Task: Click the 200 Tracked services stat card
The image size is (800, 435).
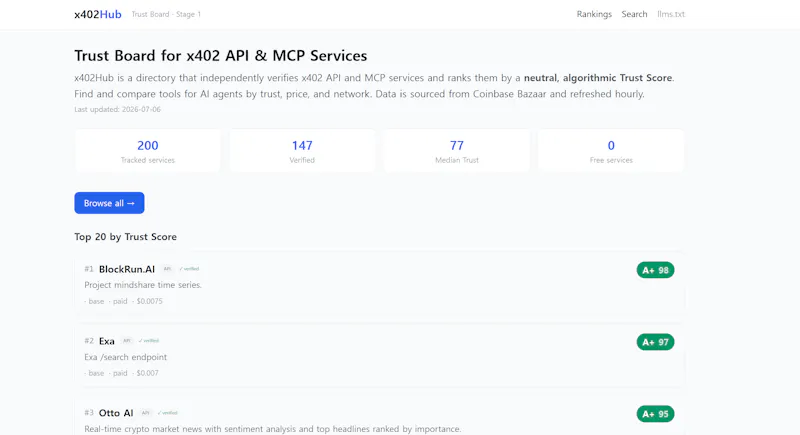Action: (x=147, y=151)
